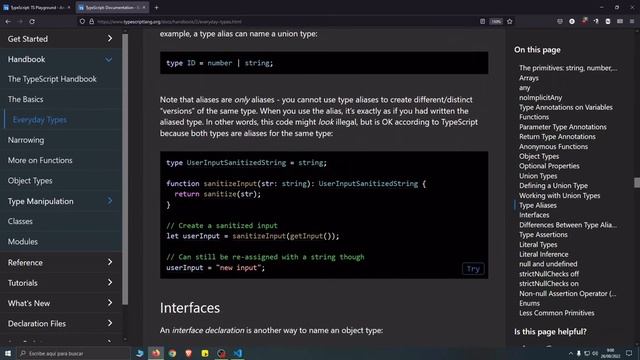Open Brave browser from the taskbar
Screen dimensions: 640x360
click(x=189, y=353)
